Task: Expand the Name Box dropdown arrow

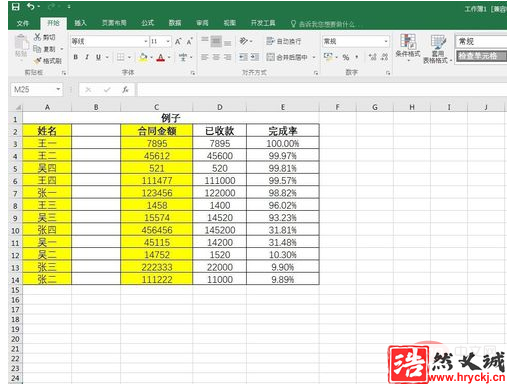Action: (x=58, y=89)
